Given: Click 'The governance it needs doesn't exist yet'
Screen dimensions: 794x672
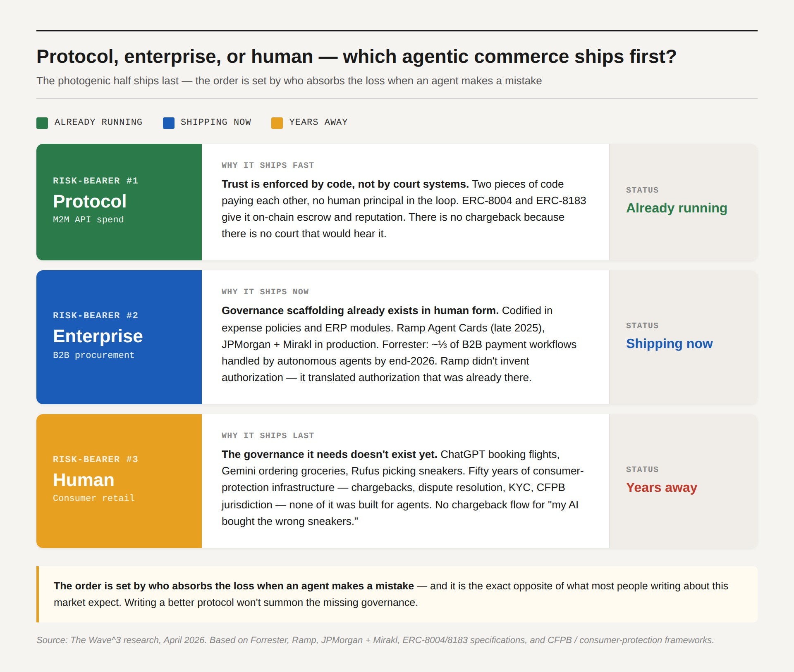Looking at the screenshot, I should click(x=330, y=454).
